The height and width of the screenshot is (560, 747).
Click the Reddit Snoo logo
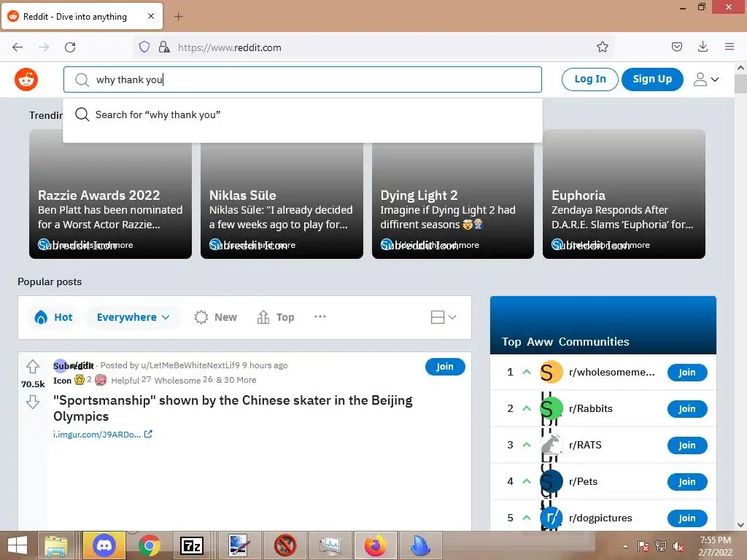pyautogui.click(x=26, y=79)
